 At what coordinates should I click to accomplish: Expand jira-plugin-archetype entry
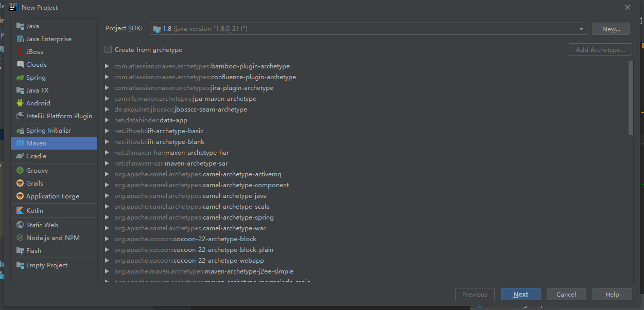coord(107,88)
